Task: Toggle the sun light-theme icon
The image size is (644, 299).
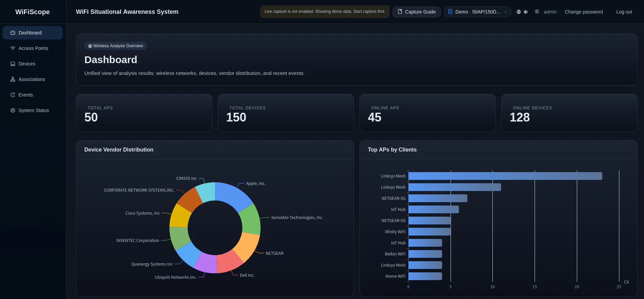Action: pyautogui.click(x=537, y=11)
